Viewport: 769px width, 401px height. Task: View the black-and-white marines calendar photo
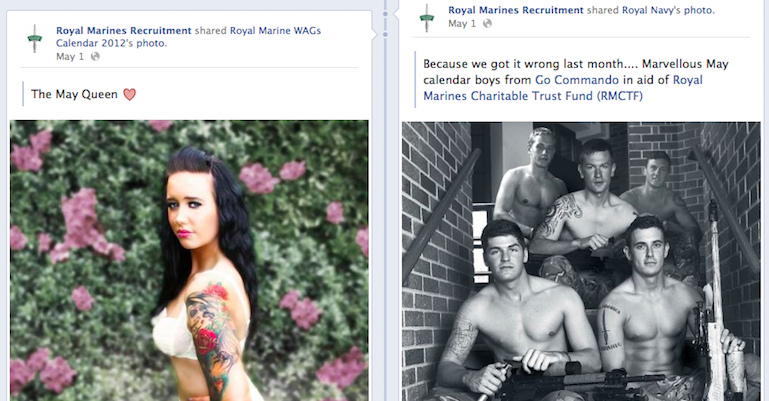pyautogui.click(x=582, y=261)
